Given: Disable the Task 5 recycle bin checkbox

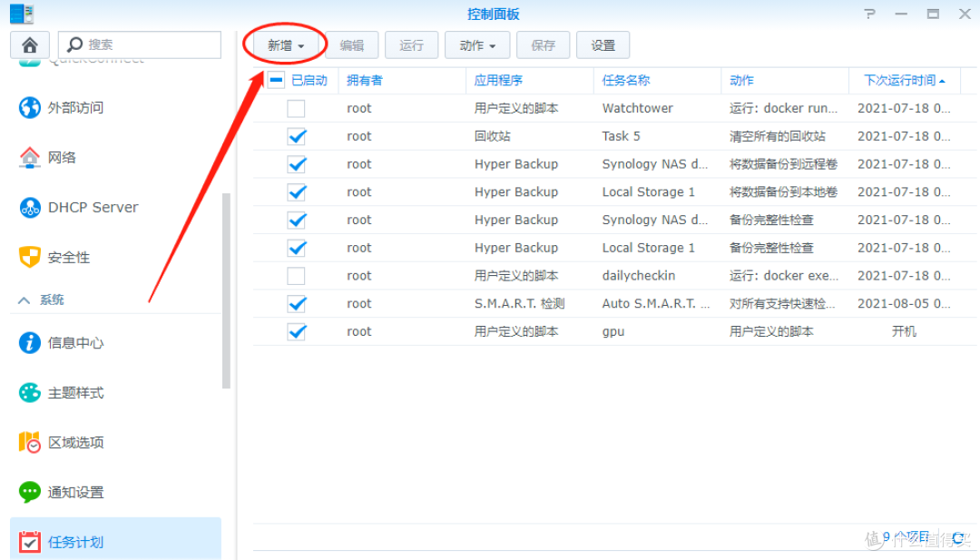Looking at the screenshot, I should tap(296, 136).
